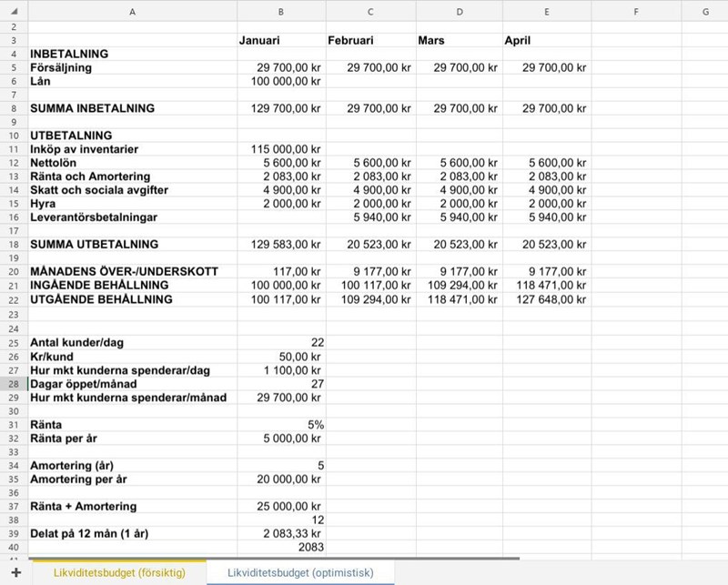Select column A by its header
Screen dimensions: 728x585
pyautogui.click(x=133, y=12)
